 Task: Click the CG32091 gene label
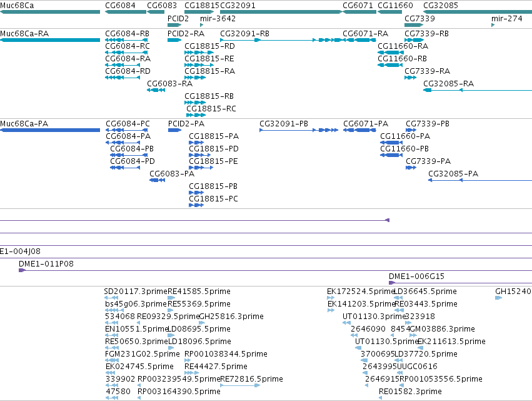[238, 6]
